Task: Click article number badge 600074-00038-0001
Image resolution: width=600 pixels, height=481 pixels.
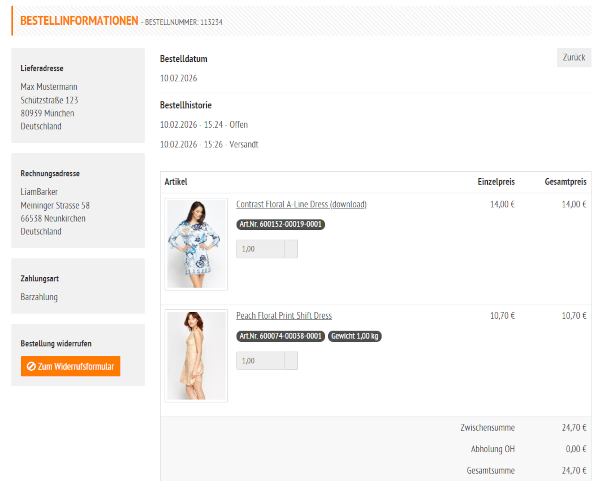Action: 280,337
